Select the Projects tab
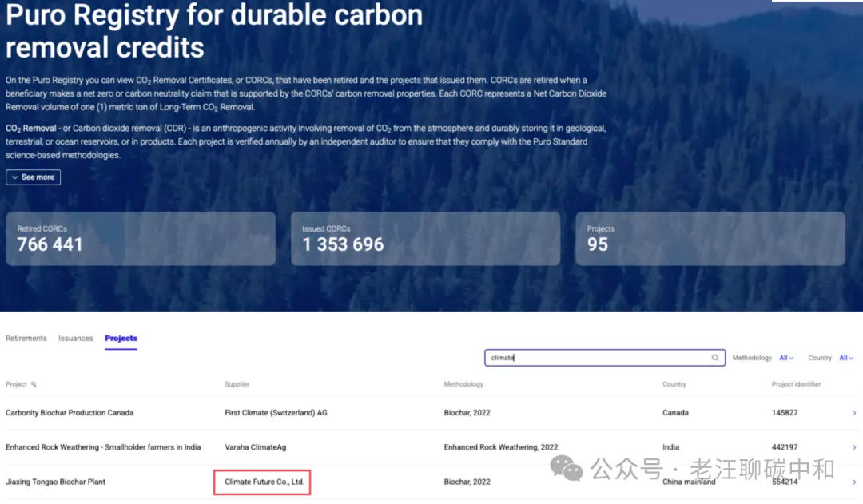 [x=121, y=339]
